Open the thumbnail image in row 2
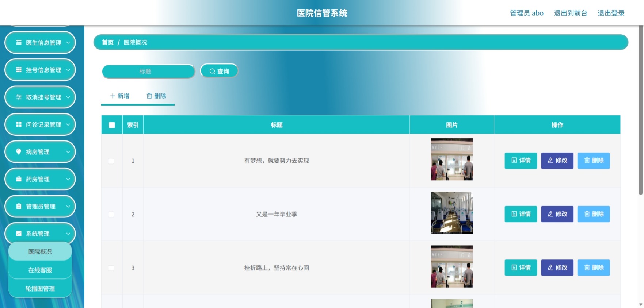The image size is (644, 308). [452, 213]
